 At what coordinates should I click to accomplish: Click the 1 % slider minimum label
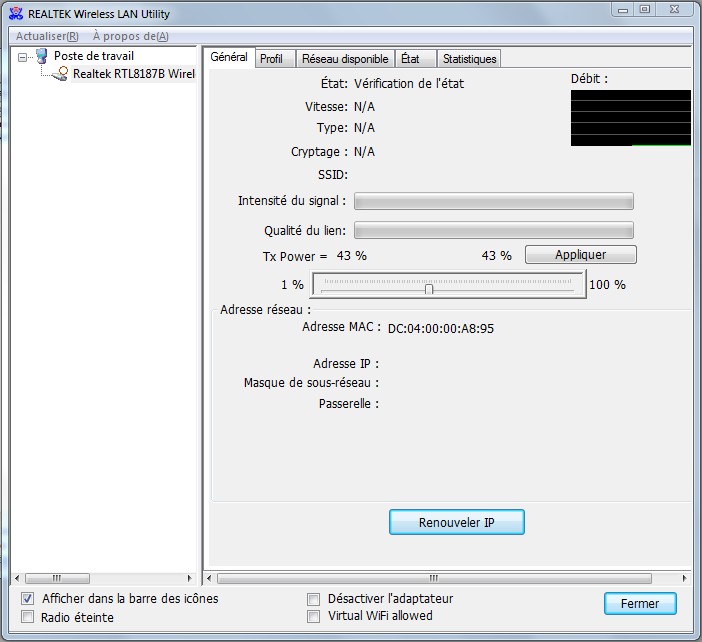click(292, 285)
